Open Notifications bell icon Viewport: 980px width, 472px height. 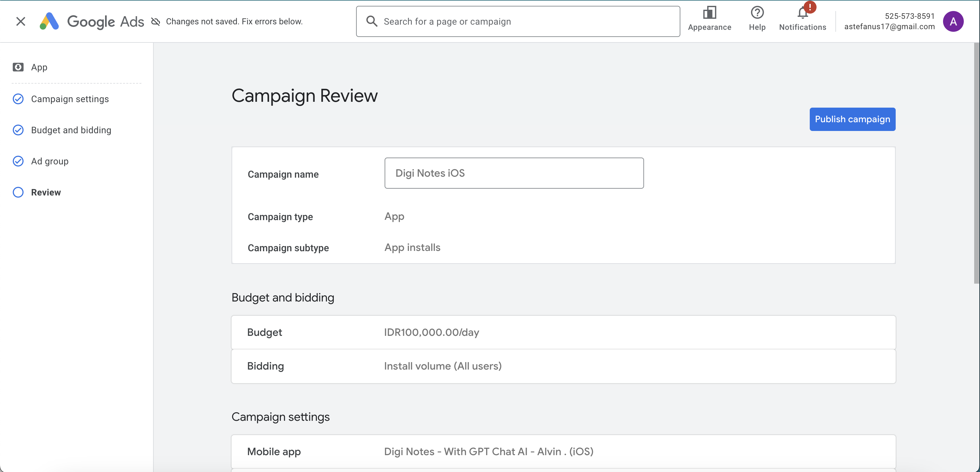click(x=802, y=13)
